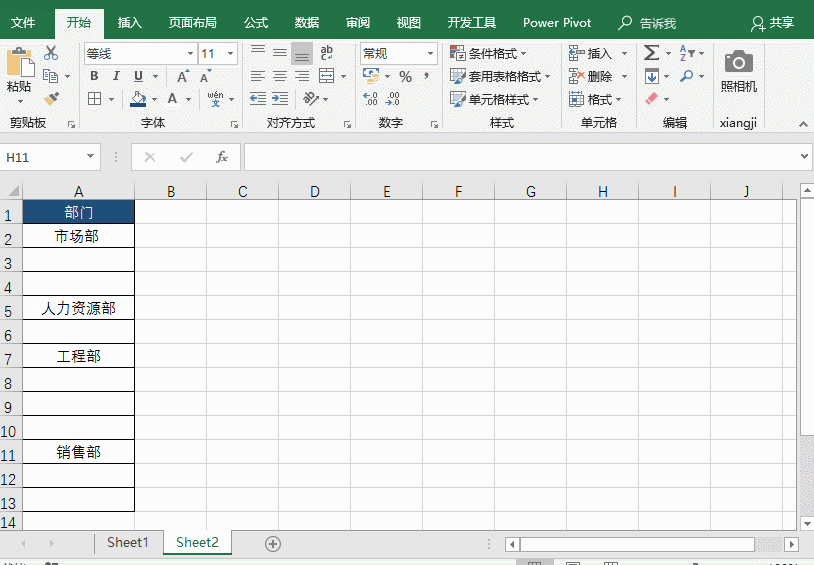Increase font size with large A
This screenshot has height=565, width=814.
183,76
